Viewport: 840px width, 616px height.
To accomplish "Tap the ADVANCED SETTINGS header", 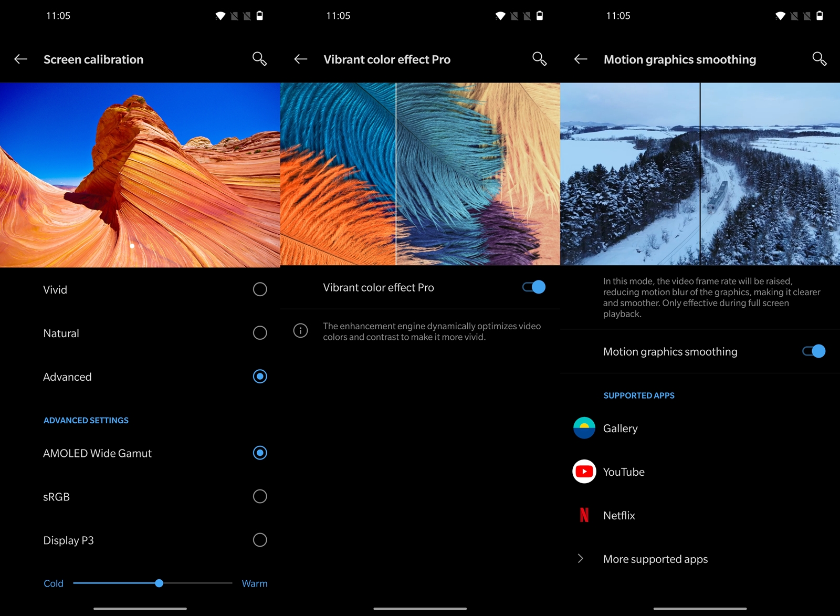I will [86, 420].
